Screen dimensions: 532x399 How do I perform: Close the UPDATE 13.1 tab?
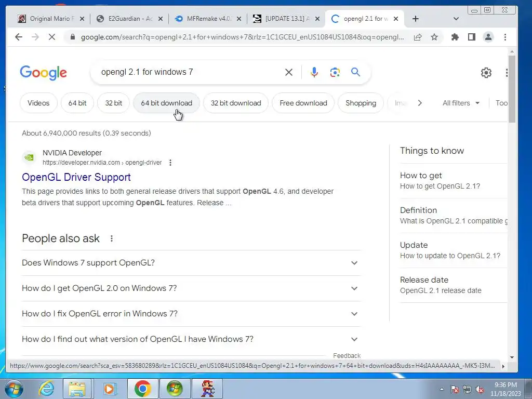coord(317,19)
